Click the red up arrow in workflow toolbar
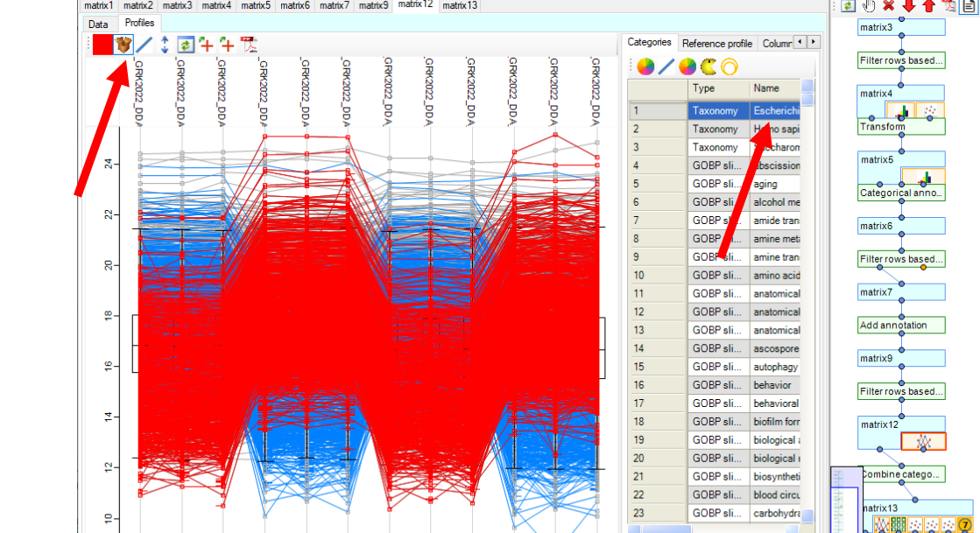980x533 pixels. tap(929, 5)
